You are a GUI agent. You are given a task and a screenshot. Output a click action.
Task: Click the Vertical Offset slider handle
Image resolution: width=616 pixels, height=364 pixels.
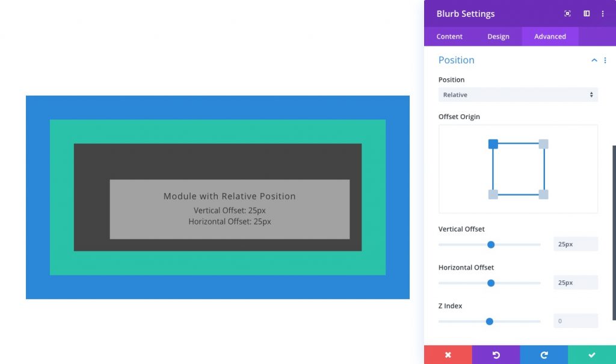click(490, 244)
